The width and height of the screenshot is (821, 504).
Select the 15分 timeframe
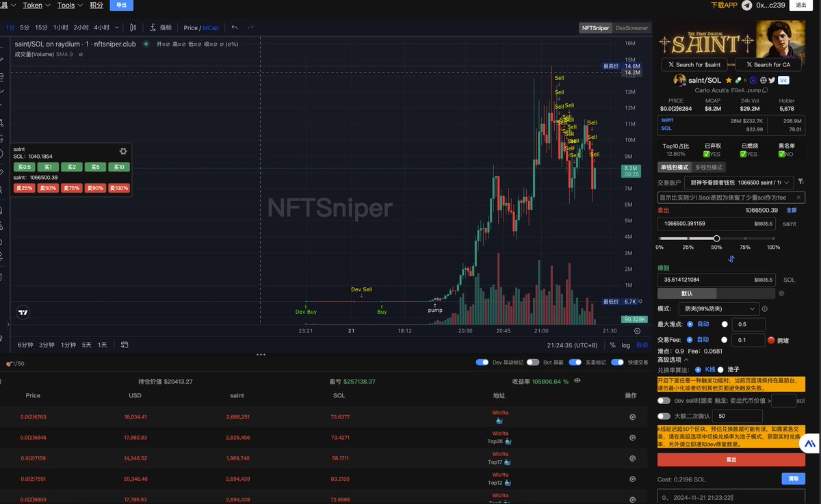click(x=41, y=27)
